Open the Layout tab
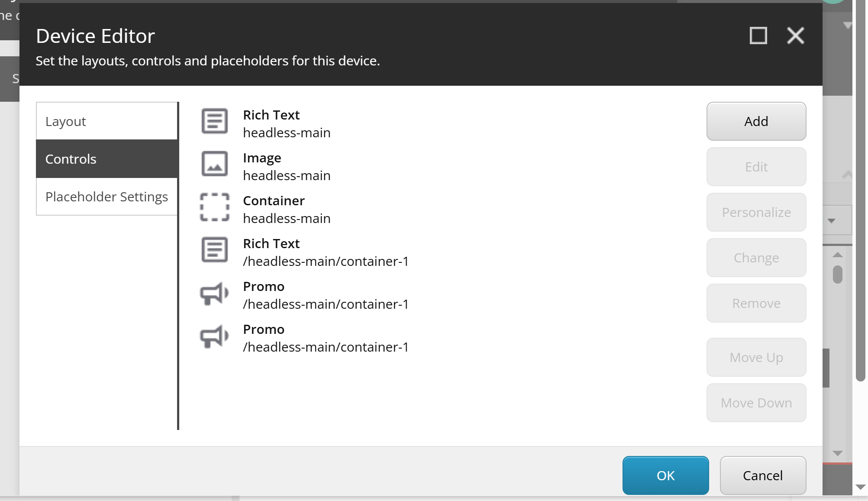Screen dimensions: 868x501 [x=107, y=121]
